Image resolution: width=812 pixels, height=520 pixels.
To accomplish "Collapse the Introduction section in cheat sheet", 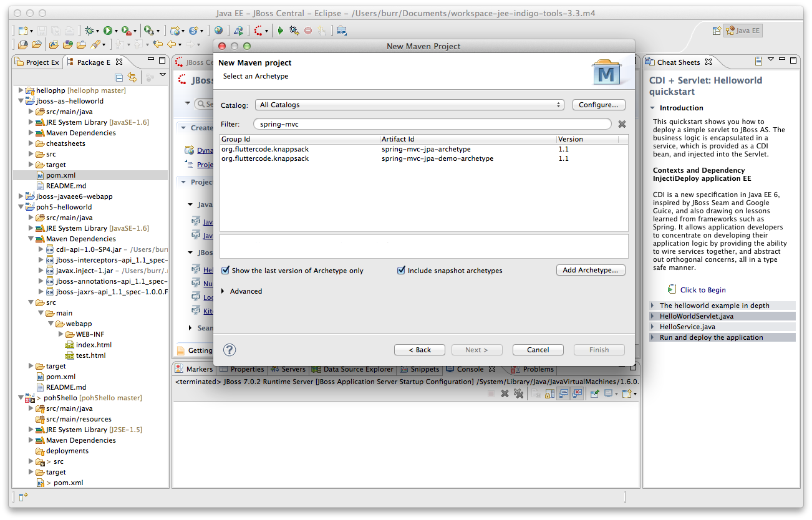I will pos(653,108).
